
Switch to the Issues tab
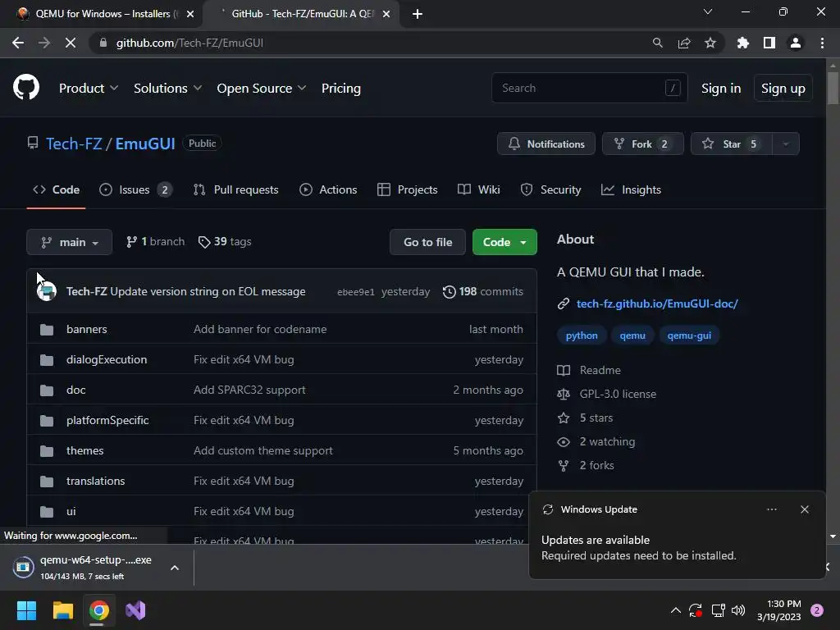(135, 189)
